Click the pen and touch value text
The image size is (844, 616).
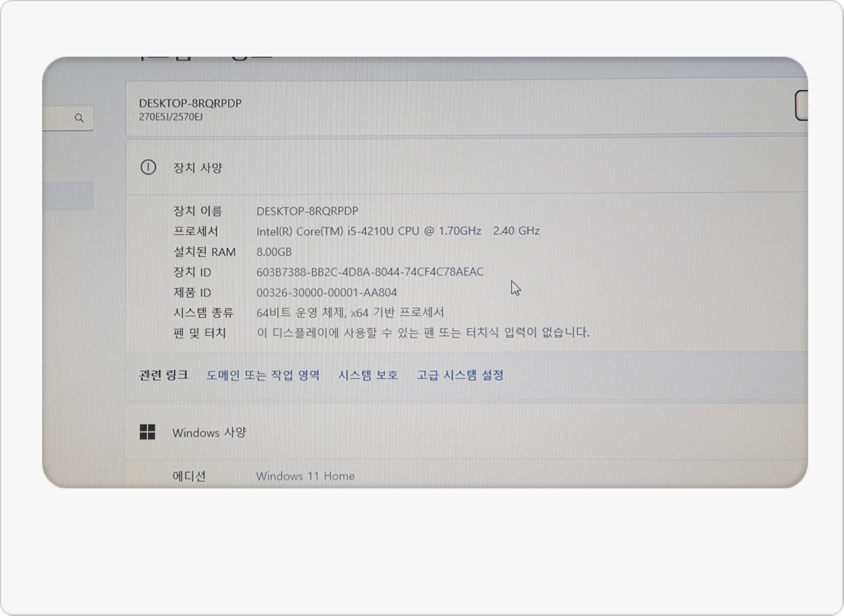pos(423,332)
